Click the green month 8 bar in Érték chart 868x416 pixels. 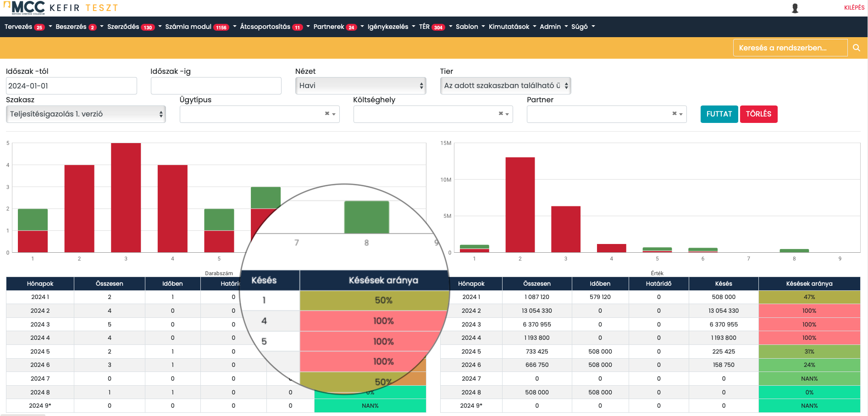pyautogui.click(x=794, y=250)
